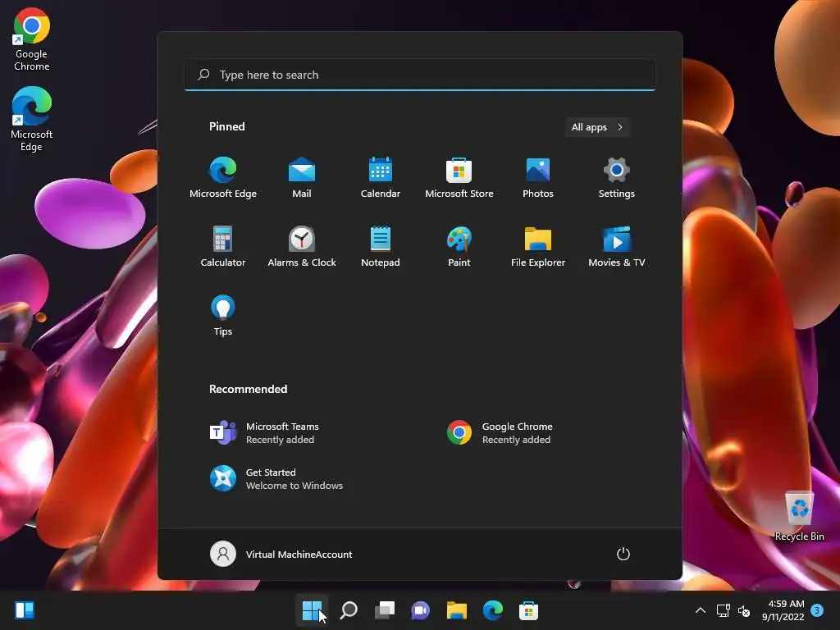The height and width of the screenshot is (630, 840).
Task: Open Settings from the Pinned apps
Action: click(617, 178)
